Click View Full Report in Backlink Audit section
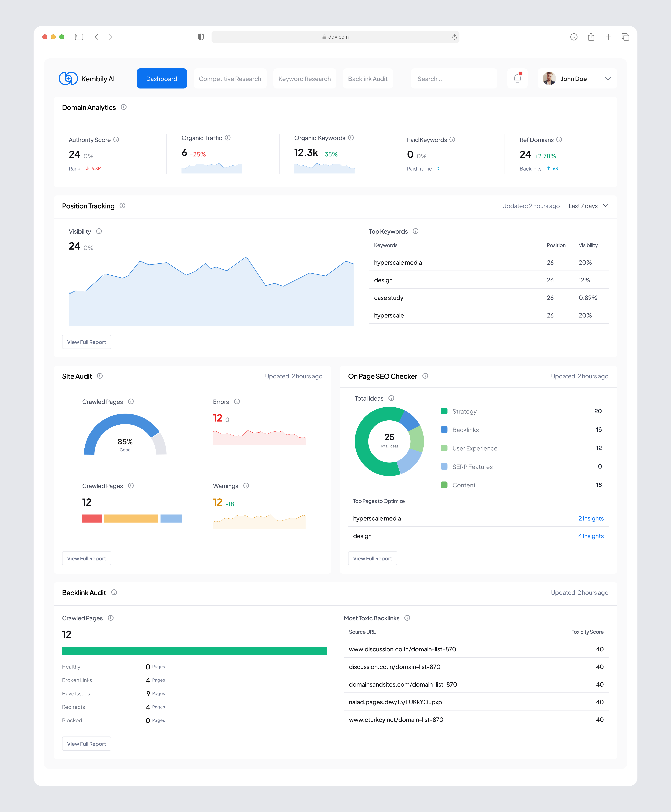The height and width of the screenshot is (812, 671). tap(87, 744)
